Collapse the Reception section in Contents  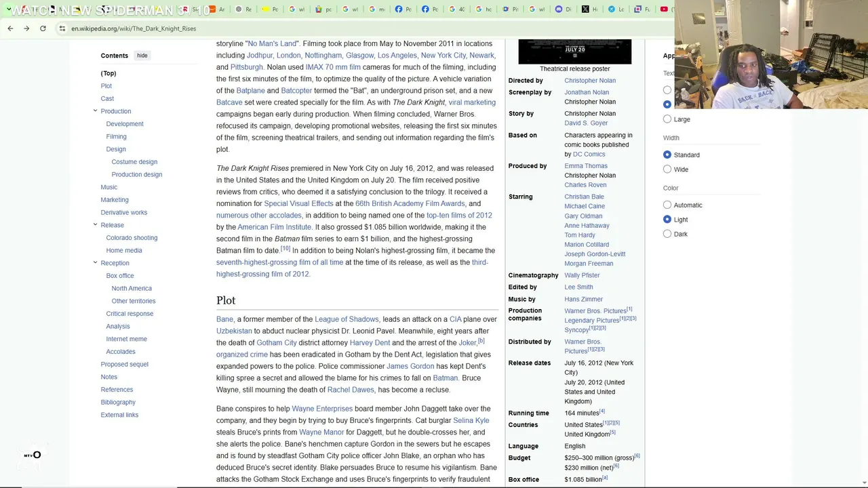[96, 263]
